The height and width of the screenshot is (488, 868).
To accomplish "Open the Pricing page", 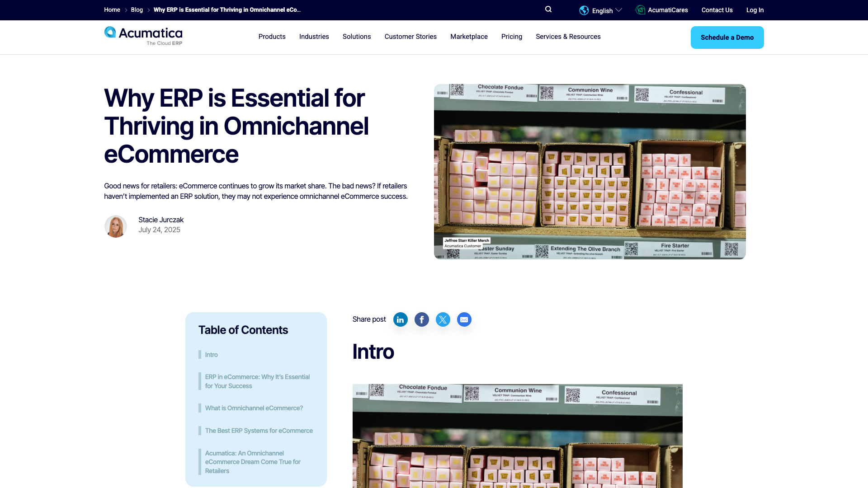I will coord(512,37).
